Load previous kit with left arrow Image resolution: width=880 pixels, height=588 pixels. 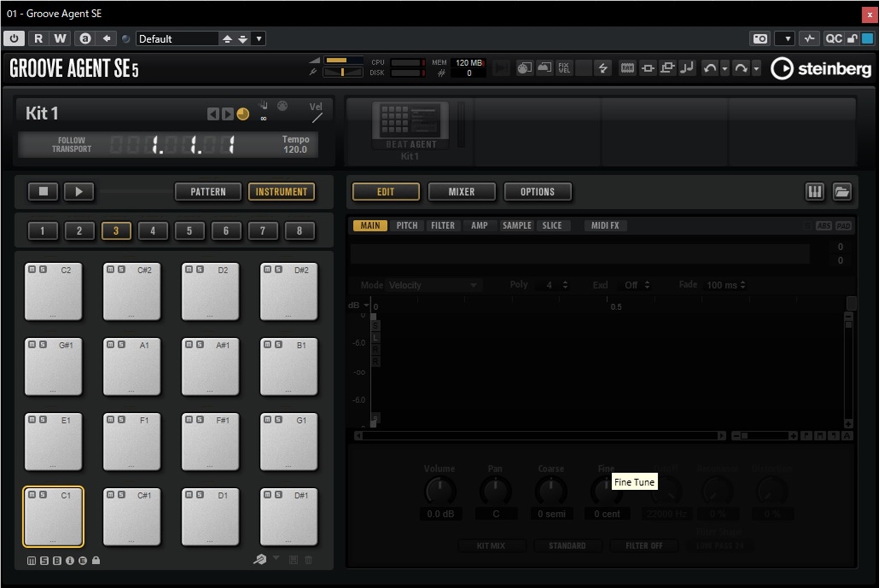tap(213, 114)
